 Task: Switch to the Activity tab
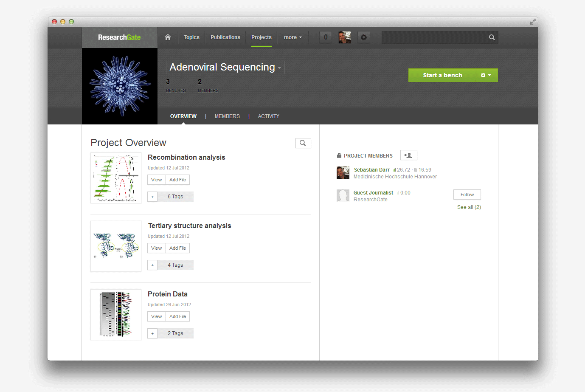tap(269, 116)
